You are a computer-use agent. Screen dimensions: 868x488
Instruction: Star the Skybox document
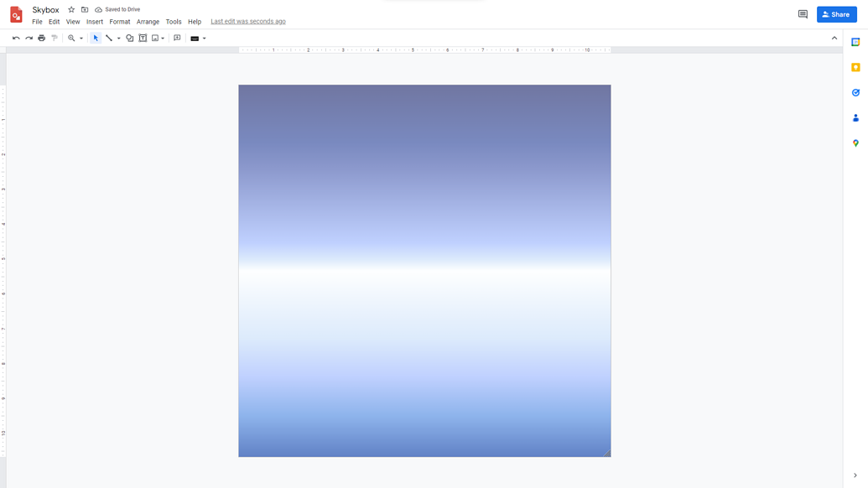[70, 9]
